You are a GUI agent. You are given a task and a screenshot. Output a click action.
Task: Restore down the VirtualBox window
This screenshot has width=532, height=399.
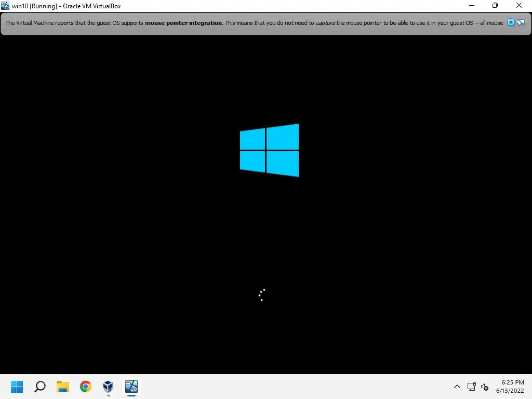point(495,5)
